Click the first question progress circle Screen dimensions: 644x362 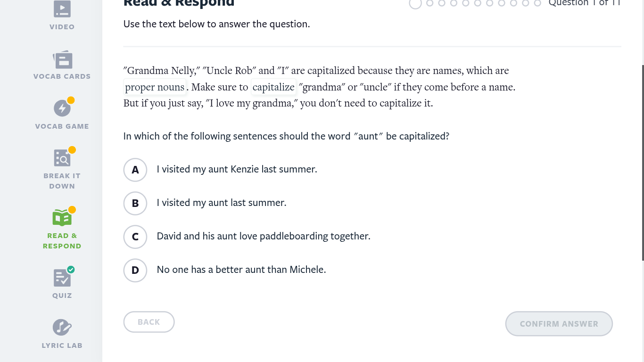tap(415, 3)
